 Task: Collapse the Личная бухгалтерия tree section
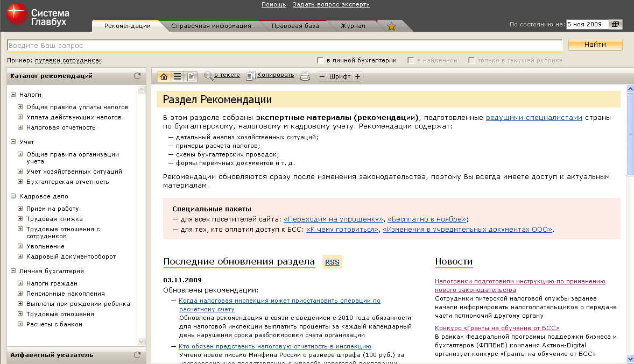[13, 270]
